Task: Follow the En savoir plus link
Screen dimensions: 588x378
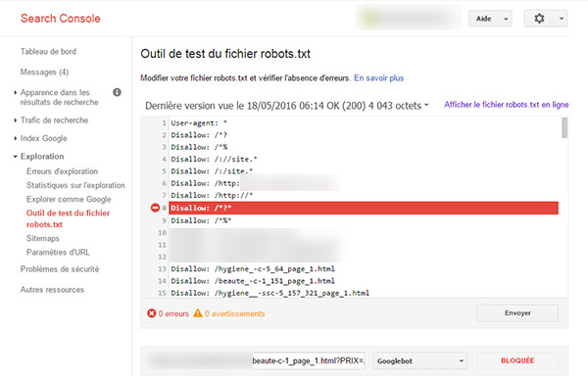Action: pyautogui.click(x=378, y=78)
